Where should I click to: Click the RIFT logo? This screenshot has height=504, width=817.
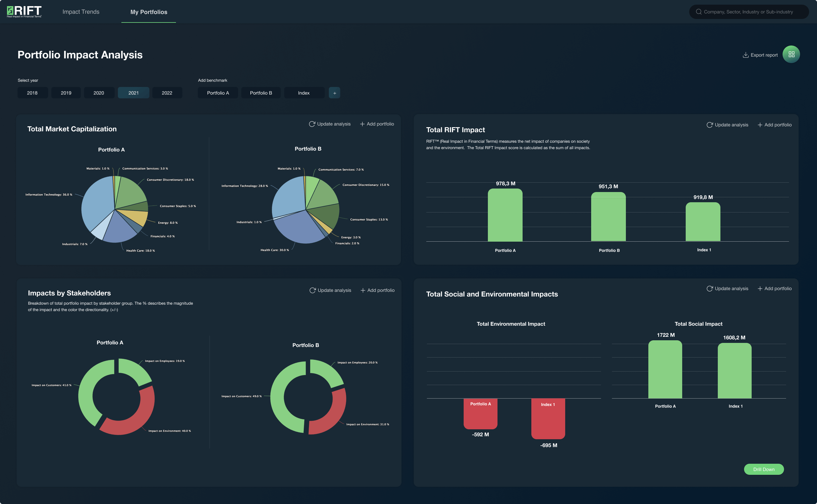[x=24, y=12]
